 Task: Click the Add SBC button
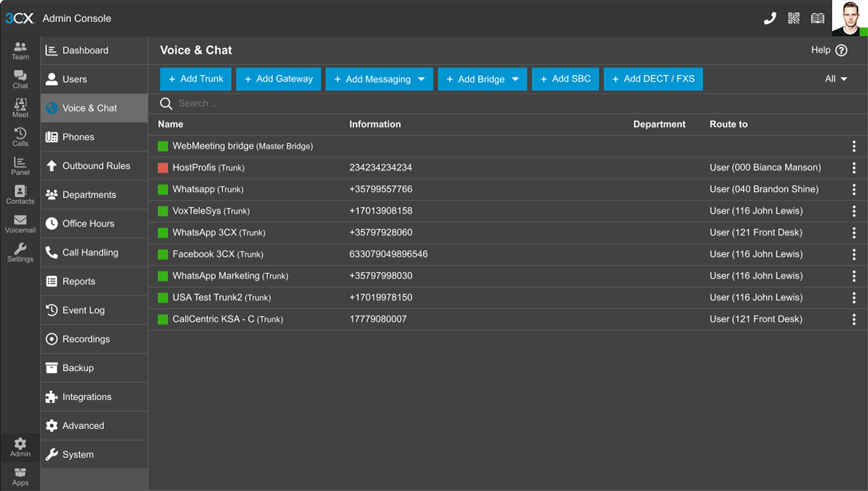pos(565,79)
